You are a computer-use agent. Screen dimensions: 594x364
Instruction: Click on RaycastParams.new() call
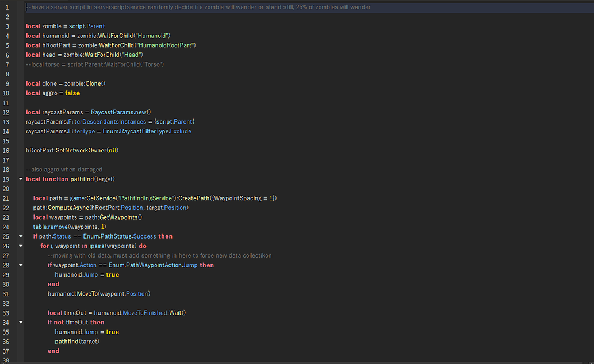click(x=120, y=112)
